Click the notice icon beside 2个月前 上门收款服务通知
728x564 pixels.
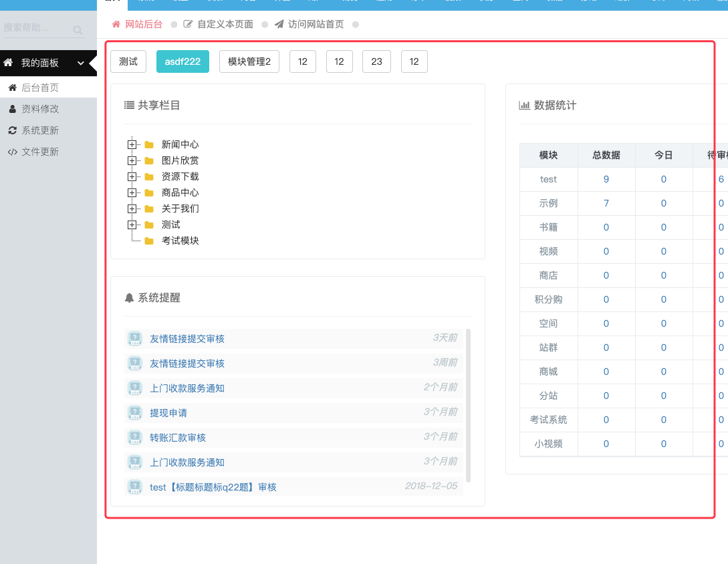point(135,388)
